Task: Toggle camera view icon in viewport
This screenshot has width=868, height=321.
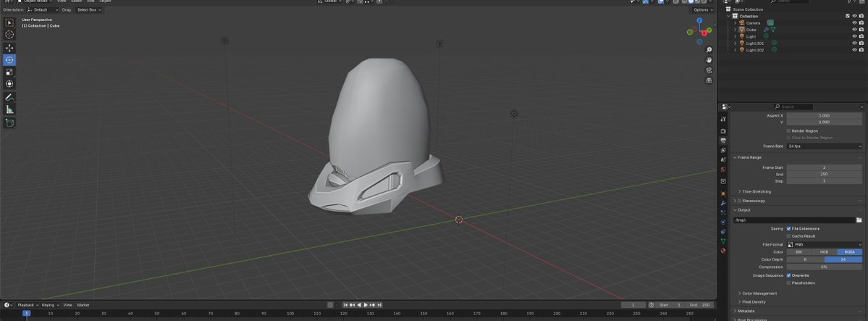Action: pyautogui.click(x=709, y=70)
